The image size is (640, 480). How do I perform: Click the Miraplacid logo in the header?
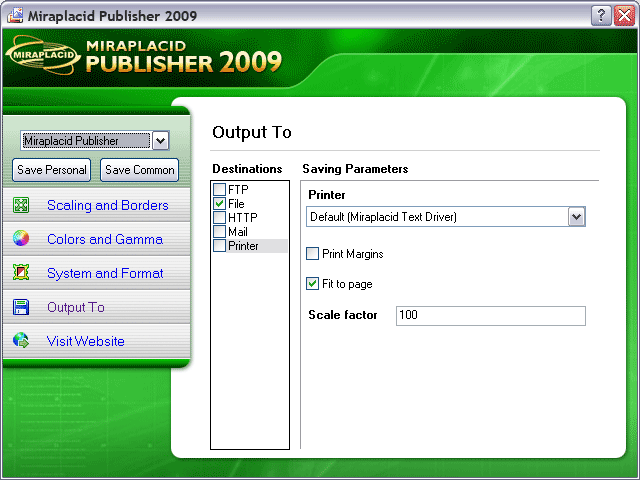point(42,55)
